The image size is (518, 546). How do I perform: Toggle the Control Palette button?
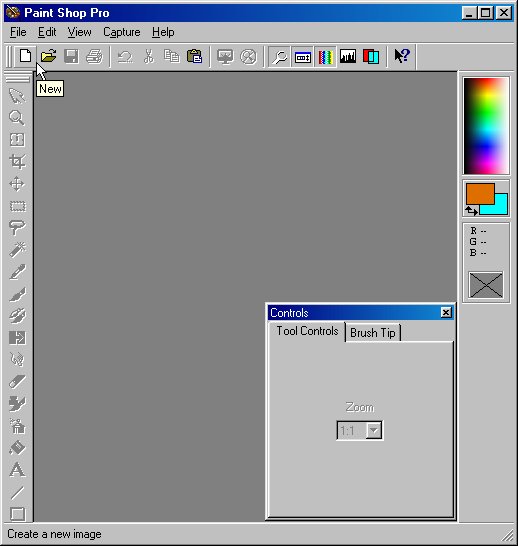(303, 56)
